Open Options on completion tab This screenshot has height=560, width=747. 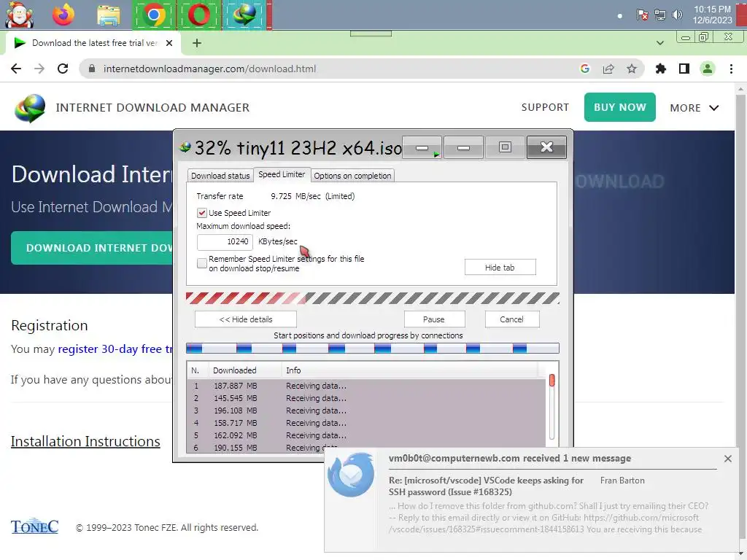(x=352, y=176)
